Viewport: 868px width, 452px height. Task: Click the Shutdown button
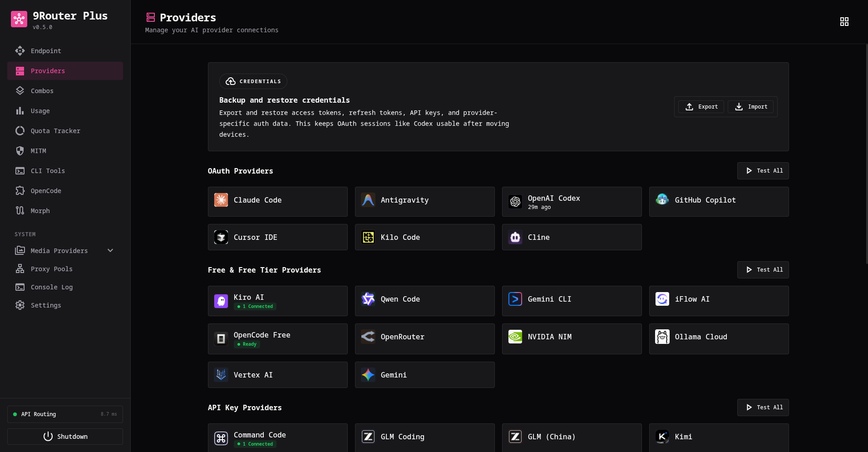tap(65, 437)
